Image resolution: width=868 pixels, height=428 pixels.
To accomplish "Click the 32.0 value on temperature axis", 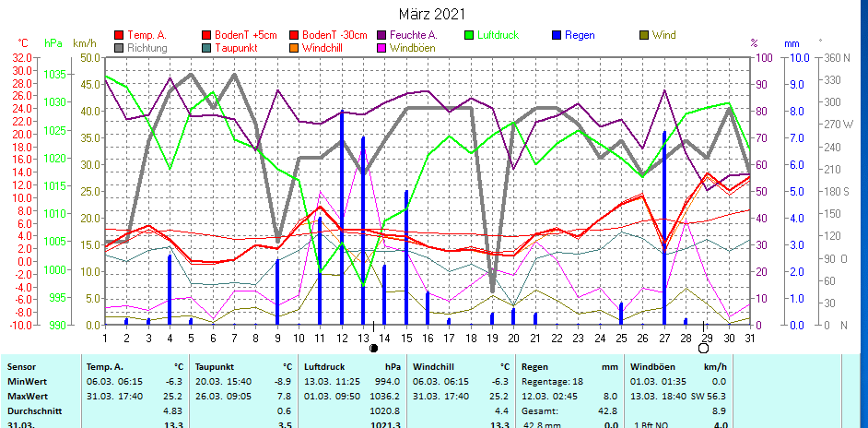I will click(x=21, y=58).
